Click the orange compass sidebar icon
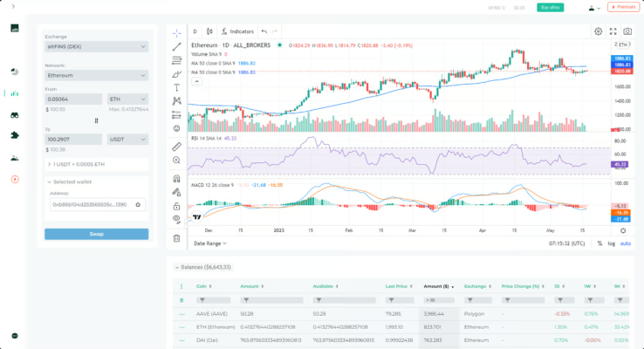Viewport: 644px width, 349px height. point(15,180)
